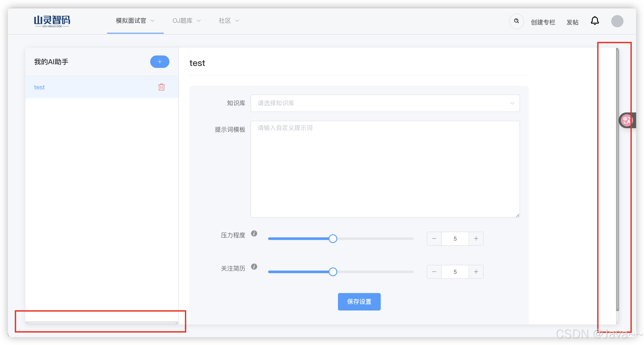Click 创建专栏 in the header
This screenshot has width=644, height=345.
pyautogui.click(x=543, y=22)
